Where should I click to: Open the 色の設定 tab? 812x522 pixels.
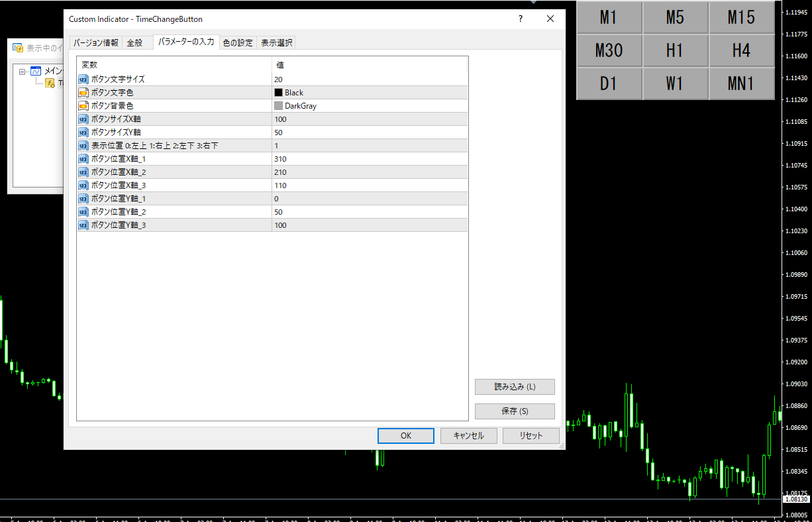238,42
